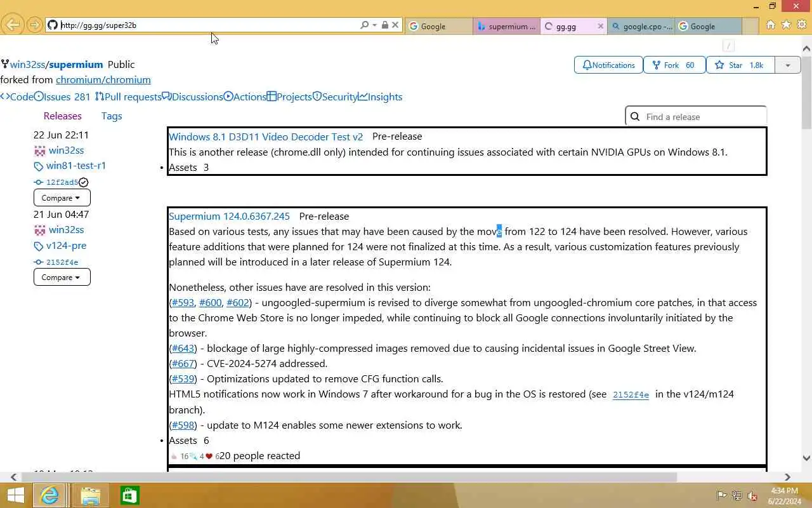Image resolution: width=812 pixels, height=508 pixels.
Task: Click the Windows Start button
Action: pyautogui.click(x=15, y=495)
